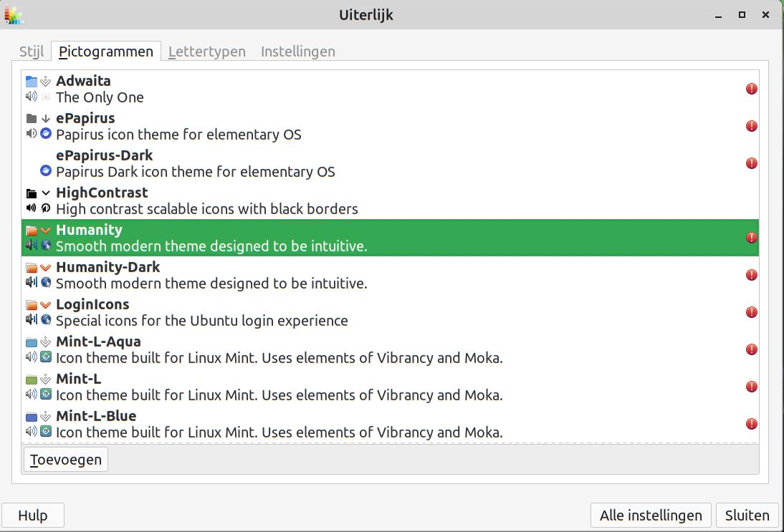Click the warning icon next to Humanity-Dark
This screenshot has height=532, width=784.
tap(752, 275)
